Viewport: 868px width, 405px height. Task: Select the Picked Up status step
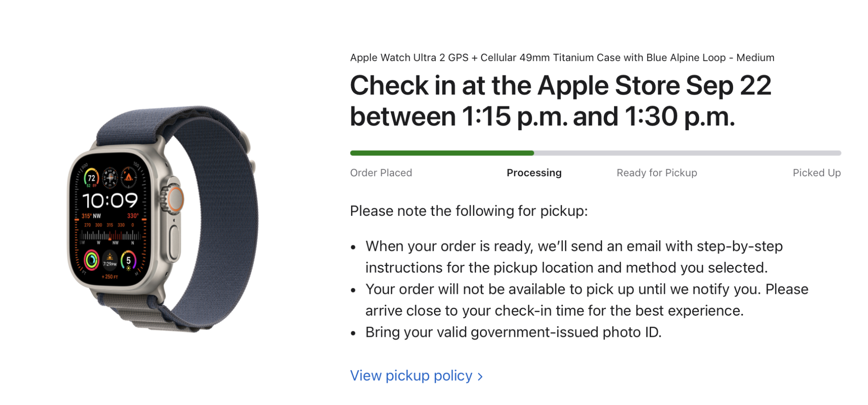click(817, 173)
